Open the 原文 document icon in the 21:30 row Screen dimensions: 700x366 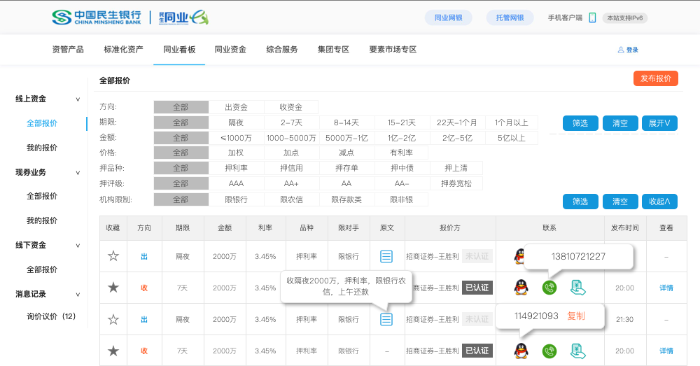pyautogui.click(x=386, y=319)
